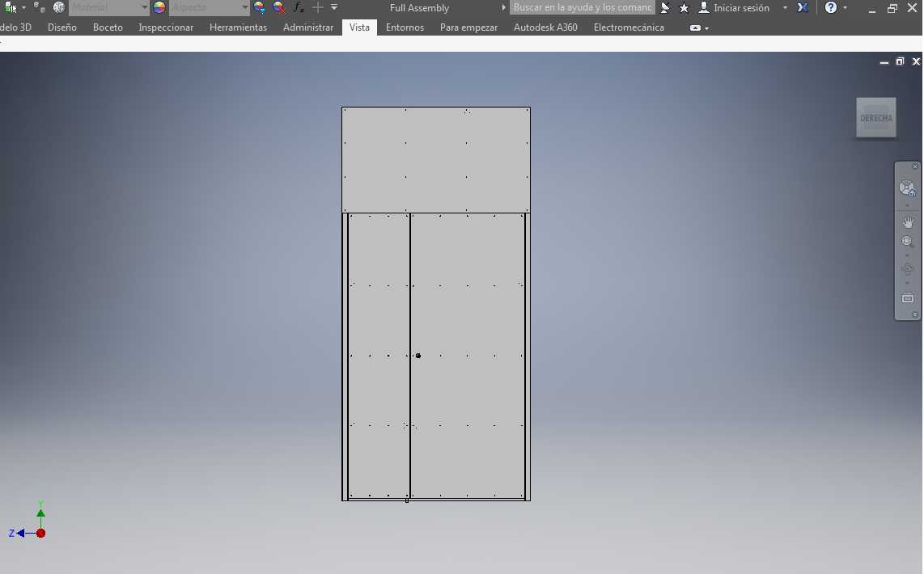The height and width of the screenshot is (574, 924).
Task: Select the Zoom tool in navigation bar
Action: click(908, 242)
